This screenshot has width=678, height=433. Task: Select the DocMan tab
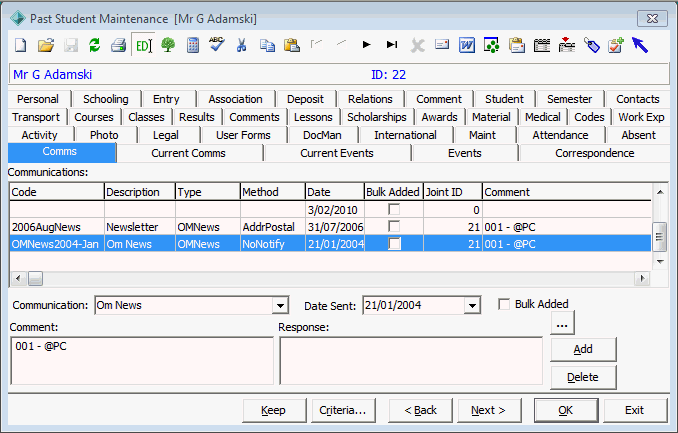pos(322,135)
